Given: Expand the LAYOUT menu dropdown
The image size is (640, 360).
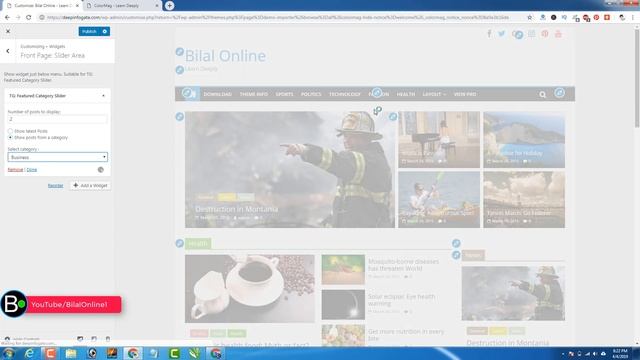Looking at the screenshot, I should (434, 94).
